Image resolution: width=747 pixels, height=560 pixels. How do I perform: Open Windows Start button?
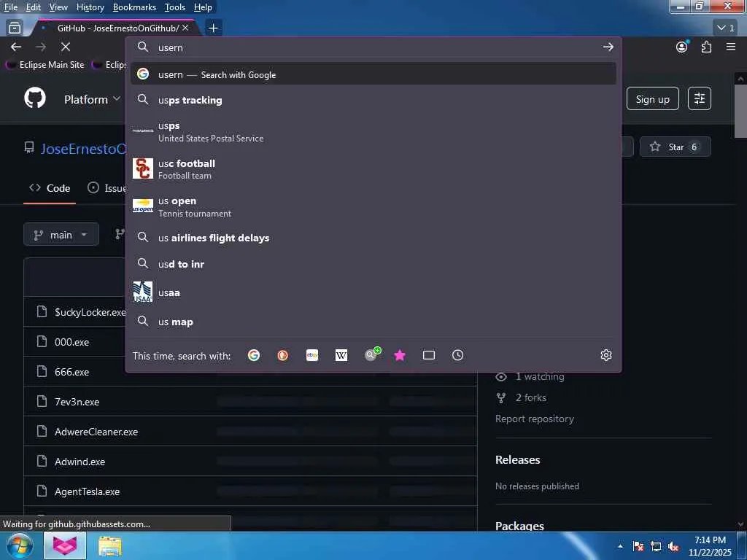(19, 545)
